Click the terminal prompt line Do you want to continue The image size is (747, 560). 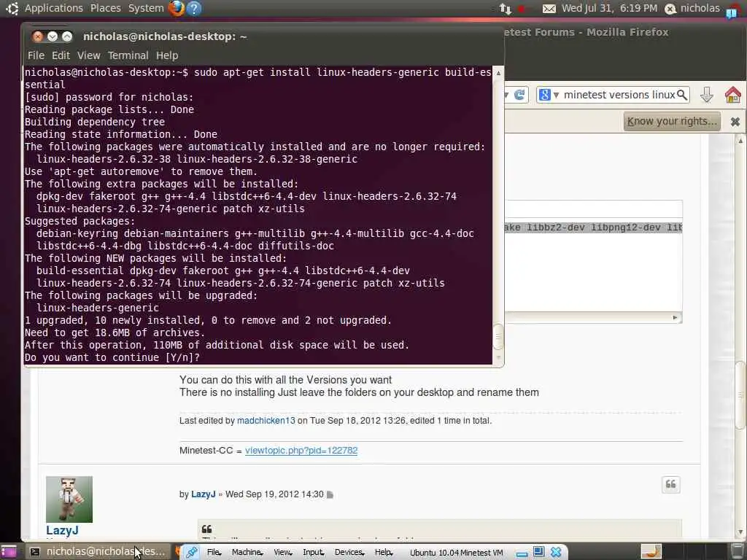pos(112,357)
